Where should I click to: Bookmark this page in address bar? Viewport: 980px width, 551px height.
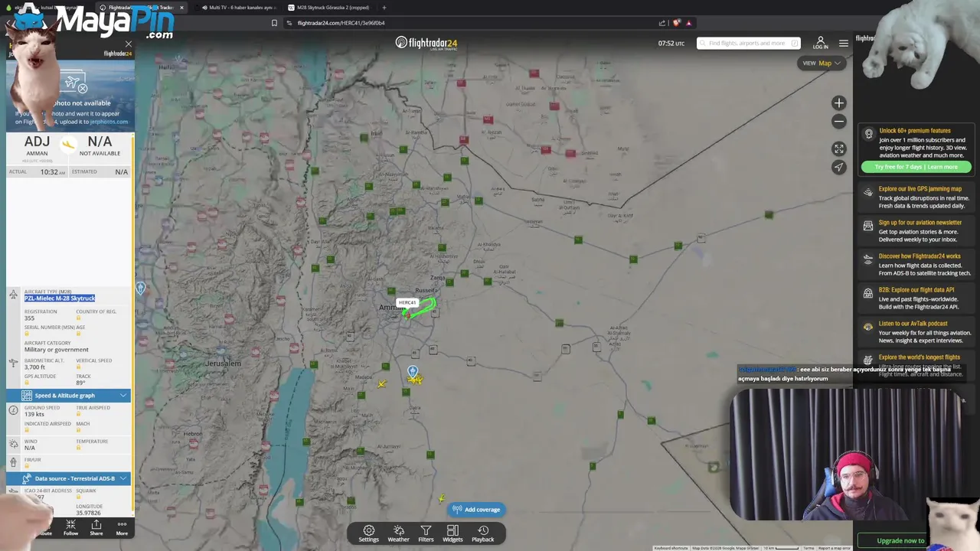click(274, 23)
